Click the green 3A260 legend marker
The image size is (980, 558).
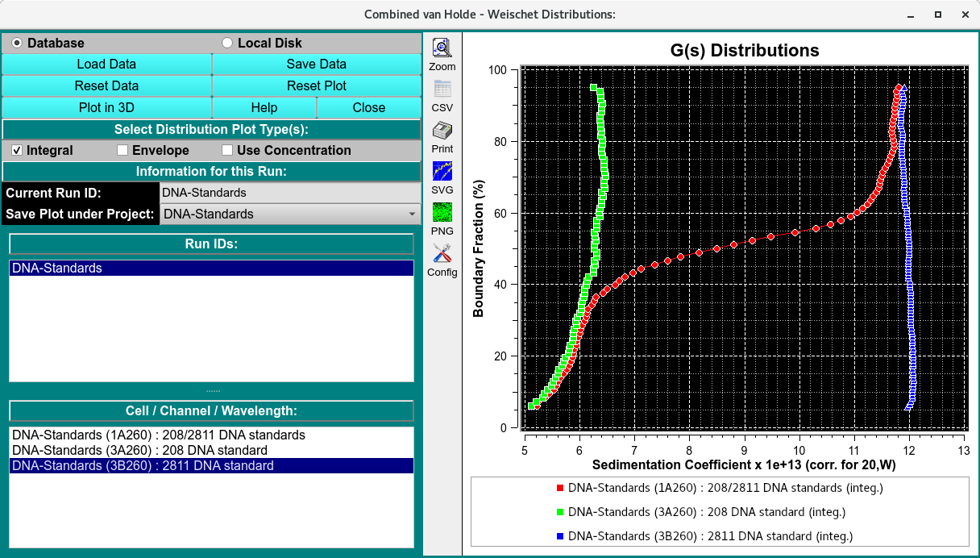(559, 512)
